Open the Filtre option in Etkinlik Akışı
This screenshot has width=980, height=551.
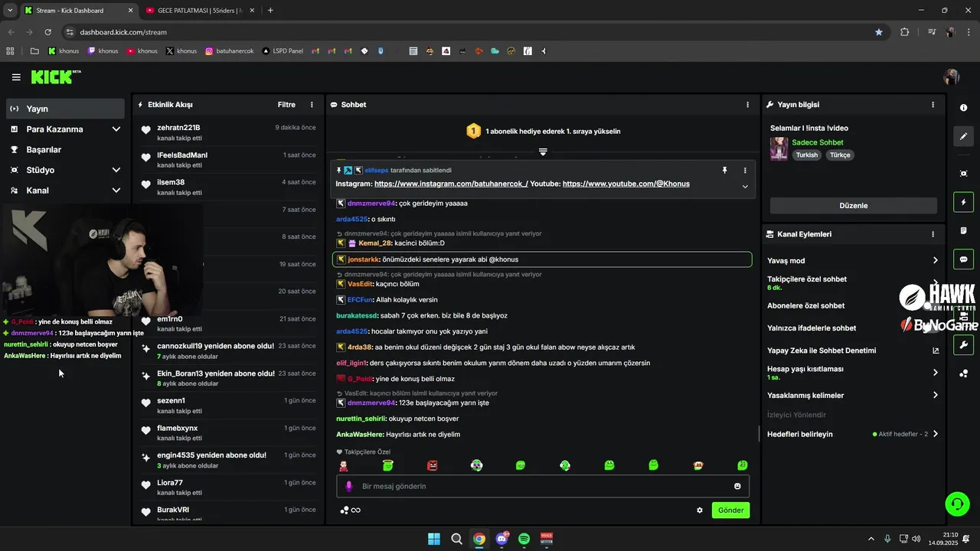(286, 105)
